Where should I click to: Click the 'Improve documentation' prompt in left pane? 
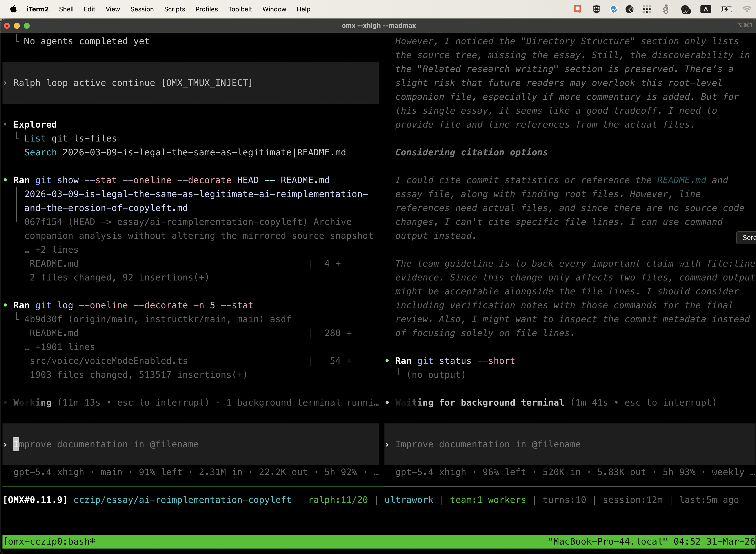tap(107, 444)
